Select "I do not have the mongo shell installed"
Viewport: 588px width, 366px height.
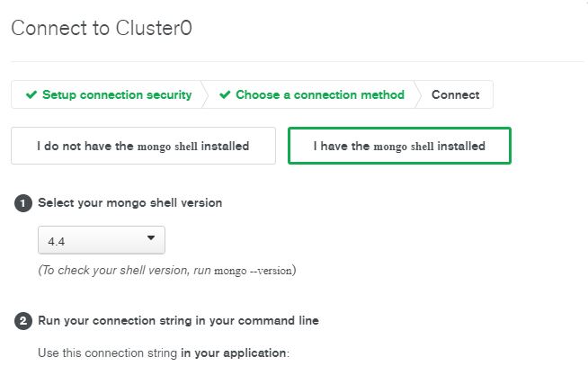click(x=143, y=146)
